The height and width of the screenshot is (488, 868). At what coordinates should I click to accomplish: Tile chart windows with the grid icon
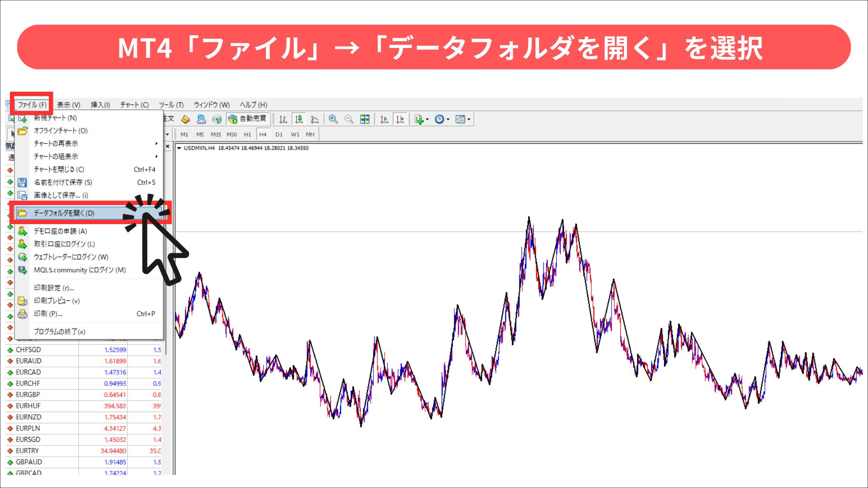[x=365, y=119]
